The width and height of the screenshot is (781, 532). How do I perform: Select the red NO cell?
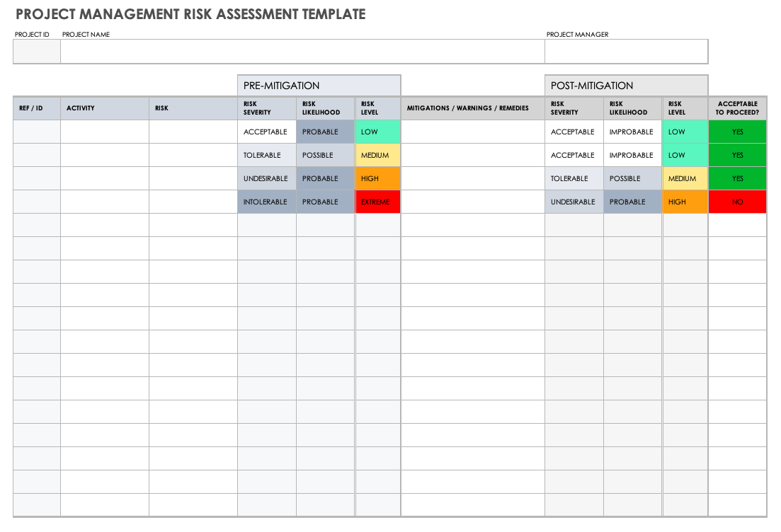coord(737,202)
